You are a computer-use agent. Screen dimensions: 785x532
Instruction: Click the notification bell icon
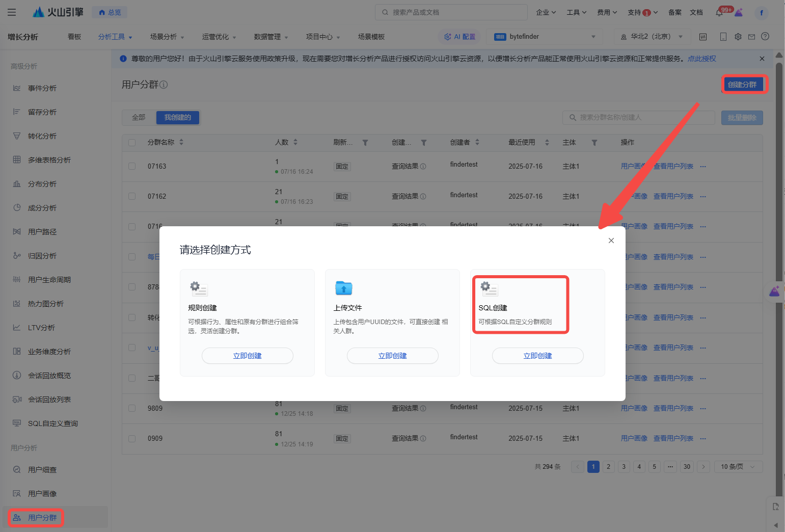[719, 13]
